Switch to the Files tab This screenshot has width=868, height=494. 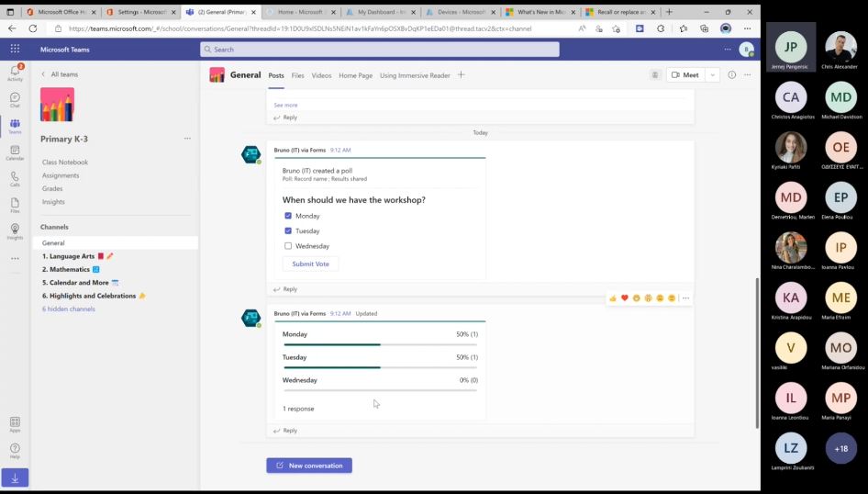pyautogui.click(x=297, y=75)
